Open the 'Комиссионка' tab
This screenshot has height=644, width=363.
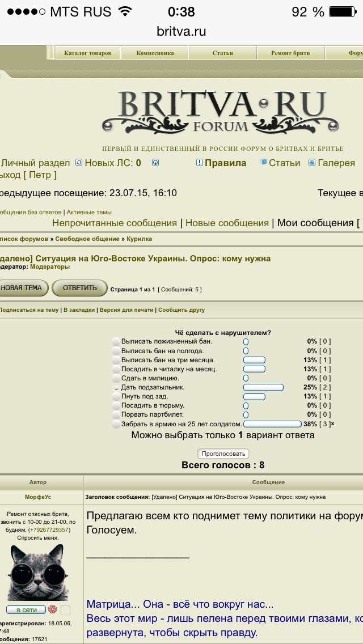coord(155,53)
